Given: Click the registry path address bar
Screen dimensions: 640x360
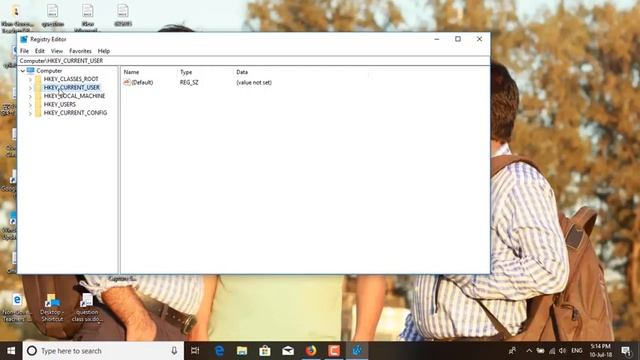Looking at the screenshot, I should pyautogui.click(x=253, y=61).
